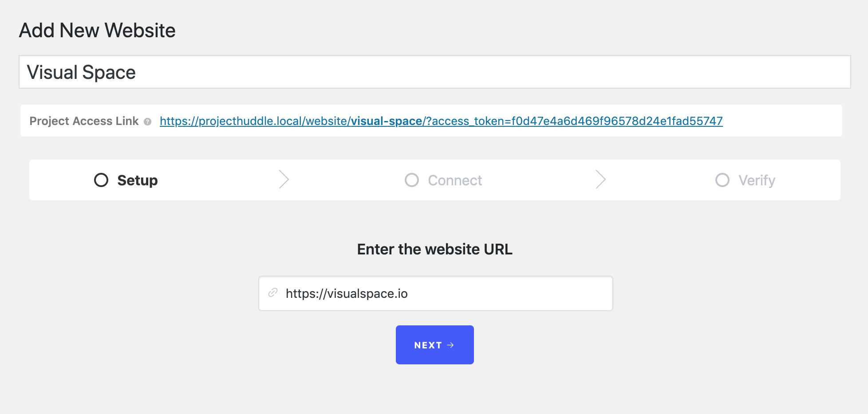Click into the https://visualspace.io URL field
This screenshot has width=868, height=414.
444,293
